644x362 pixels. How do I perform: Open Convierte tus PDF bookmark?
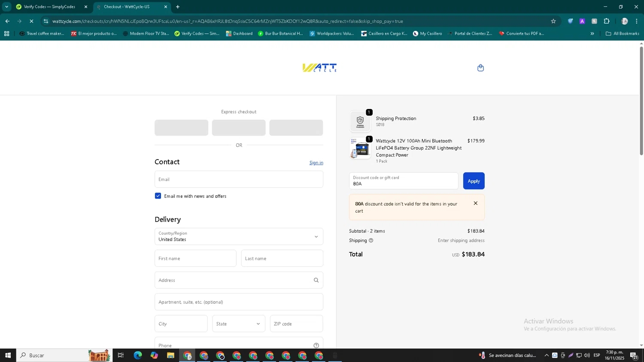click(x=521, y=33)
